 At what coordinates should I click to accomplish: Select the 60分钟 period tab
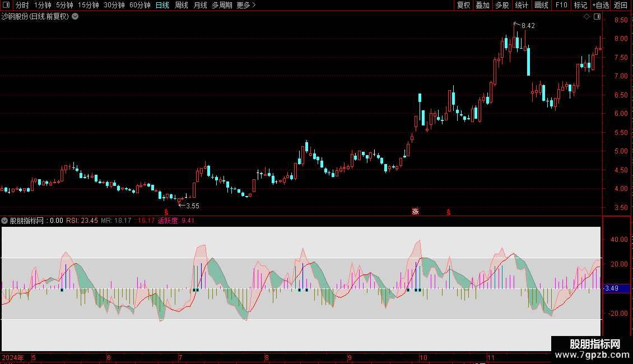tap(140, 5)
